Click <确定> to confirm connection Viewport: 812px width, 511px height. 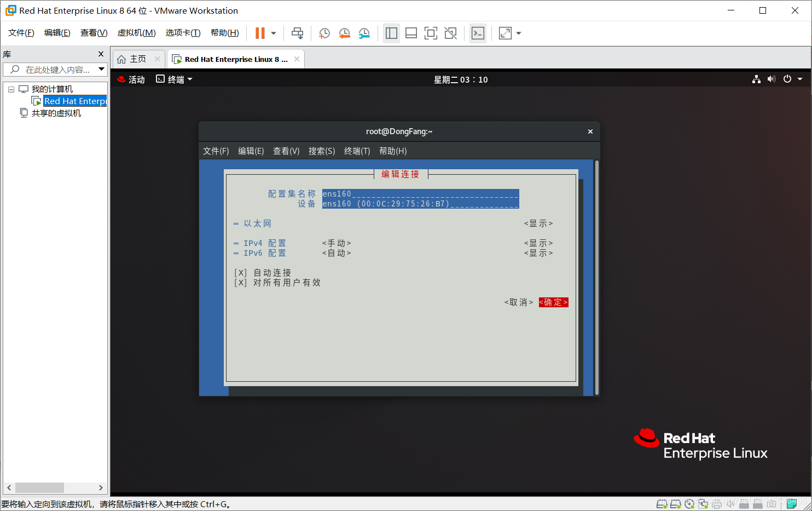pyautogui.click(x=553, y=302)
